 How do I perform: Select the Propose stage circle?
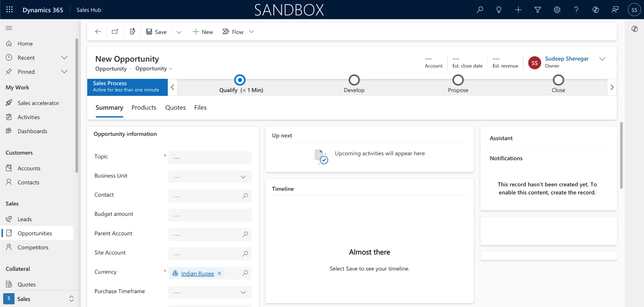(x=458, y=80)
